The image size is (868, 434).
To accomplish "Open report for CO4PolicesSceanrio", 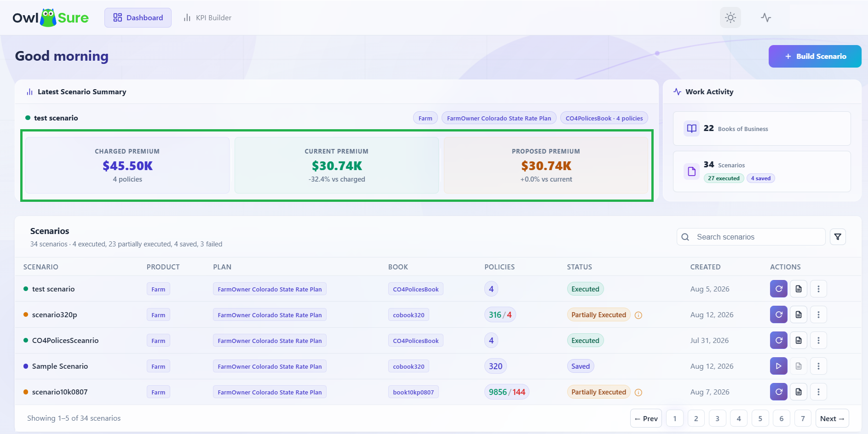I will (x=799, y=340).
